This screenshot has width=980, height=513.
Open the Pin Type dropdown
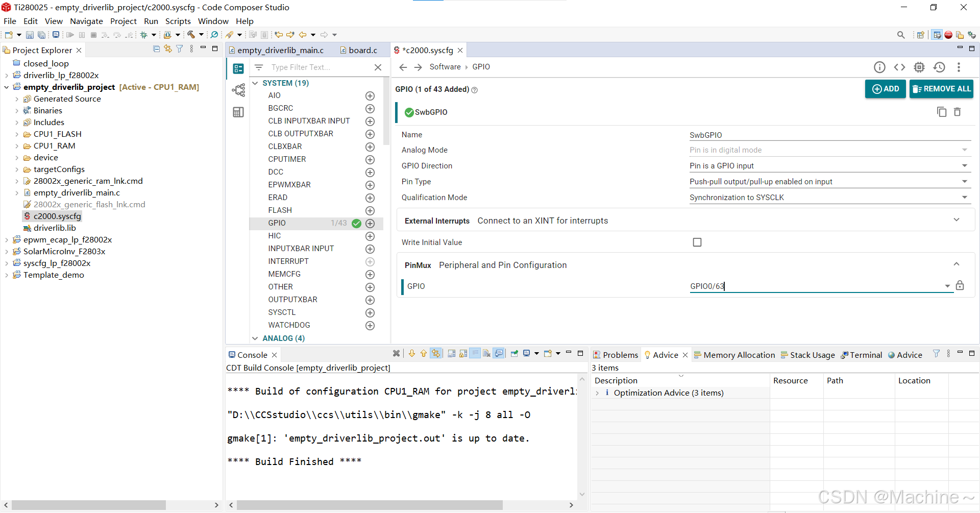(x=830, y=182)
